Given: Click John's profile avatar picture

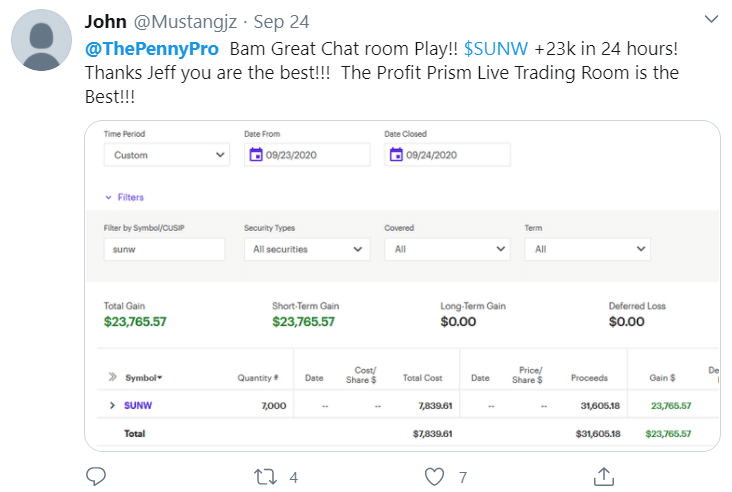Looking at the screenshot, I should tap(42, 40).
